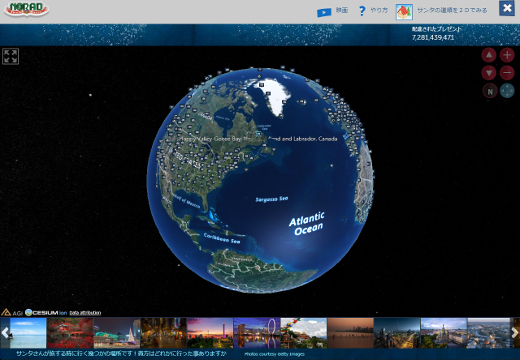Viewport: 520px width, 360px height.
Task: Click the blue pan navigation control
Action: [507, 91]
